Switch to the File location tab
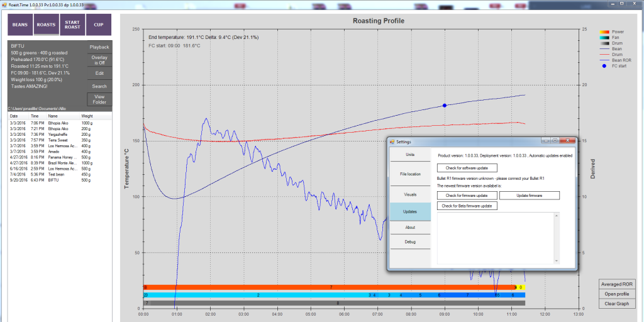644x322 pixels. pos(410,174)
